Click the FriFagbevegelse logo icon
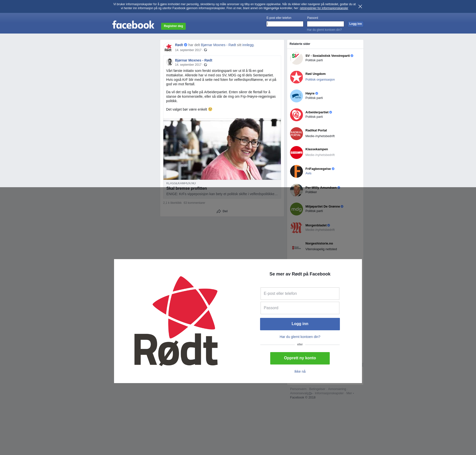Viewport: 476px width, 455px height. click(296, 171)
